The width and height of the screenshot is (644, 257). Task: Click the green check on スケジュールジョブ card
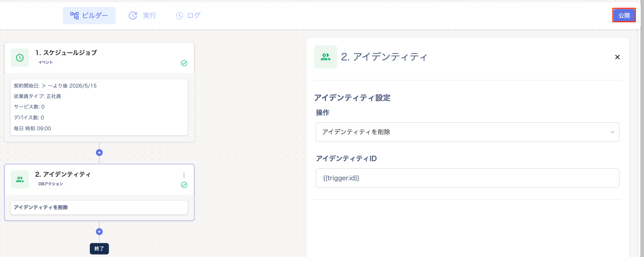click(x=184, y=63)
